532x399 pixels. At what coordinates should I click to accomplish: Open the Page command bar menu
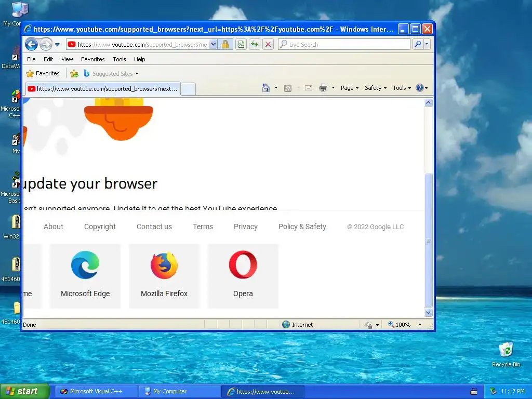(350, 88)
